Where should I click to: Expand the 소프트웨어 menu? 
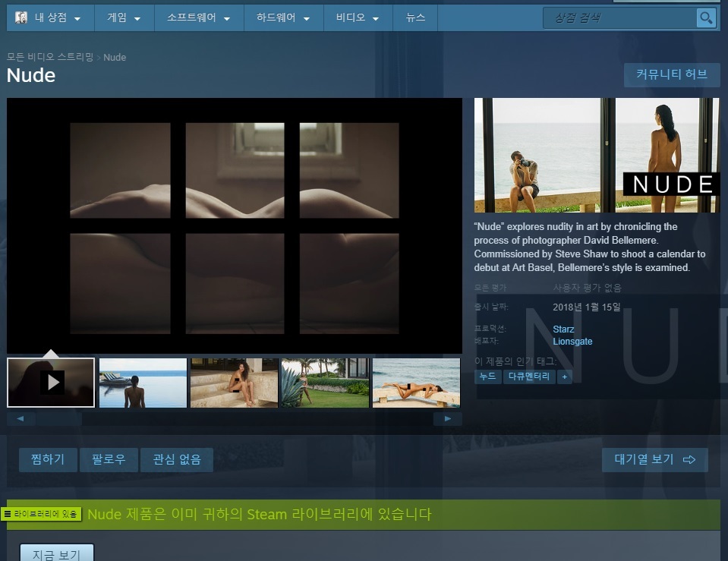199,18
